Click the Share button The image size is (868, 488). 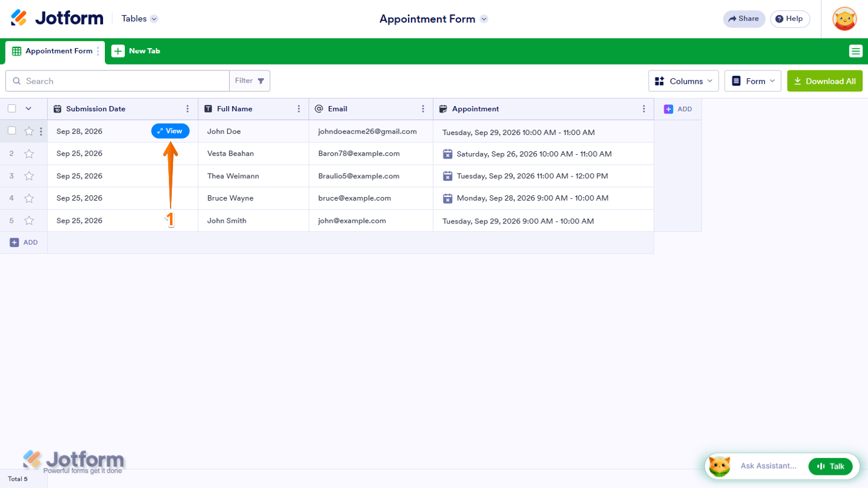coord(744,19)
